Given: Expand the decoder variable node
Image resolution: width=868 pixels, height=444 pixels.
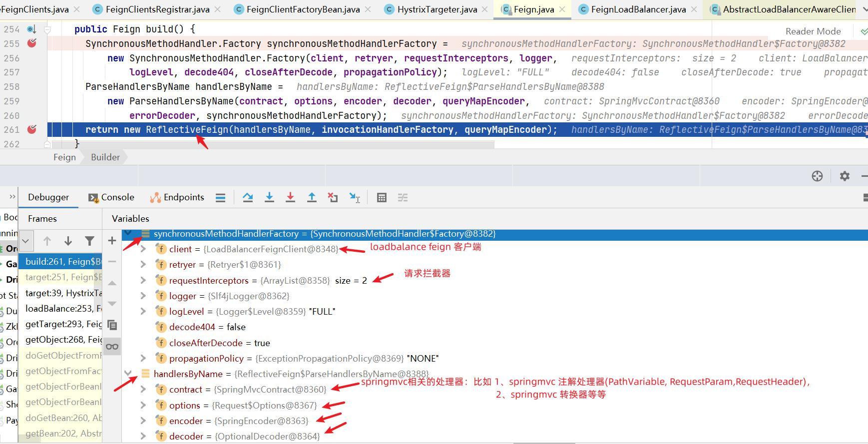Looking at the screenshot, I should coord(143,436).
